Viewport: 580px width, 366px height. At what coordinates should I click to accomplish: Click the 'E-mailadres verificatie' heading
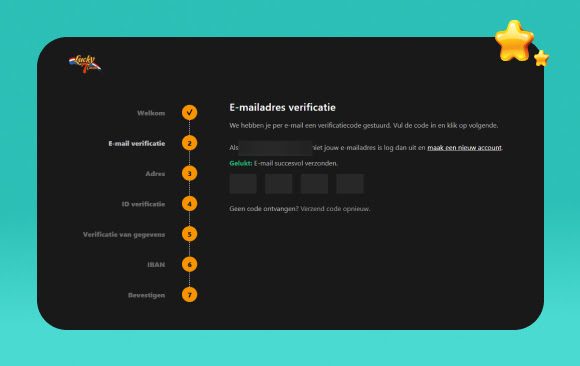(283, 108)
